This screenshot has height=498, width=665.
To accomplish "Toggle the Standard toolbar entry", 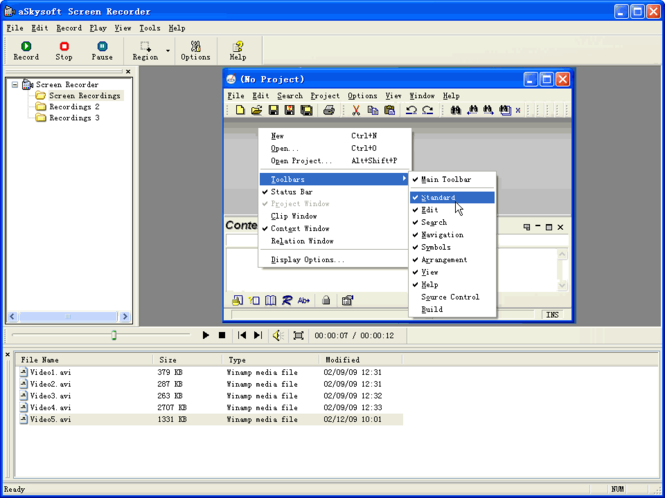I will coord(452,198).
